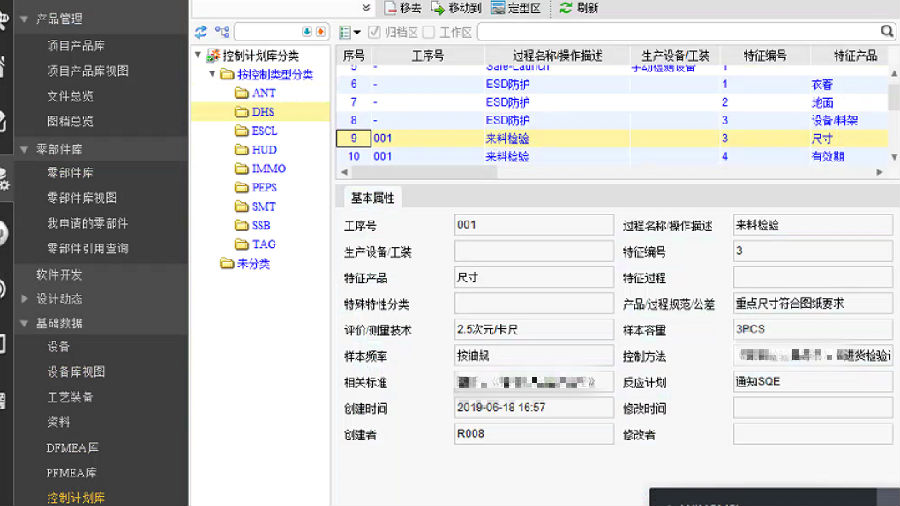Viewport: 900px width, 506px height.
Task: Expand the 设计动态 sidebar section
Action: pos(25,299)
